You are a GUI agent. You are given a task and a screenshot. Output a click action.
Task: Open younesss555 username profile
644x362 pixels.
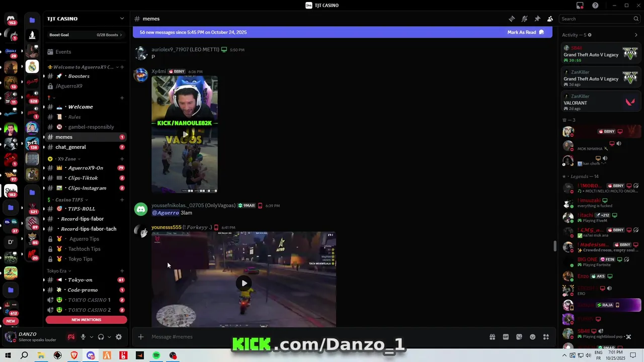(167, 227)
